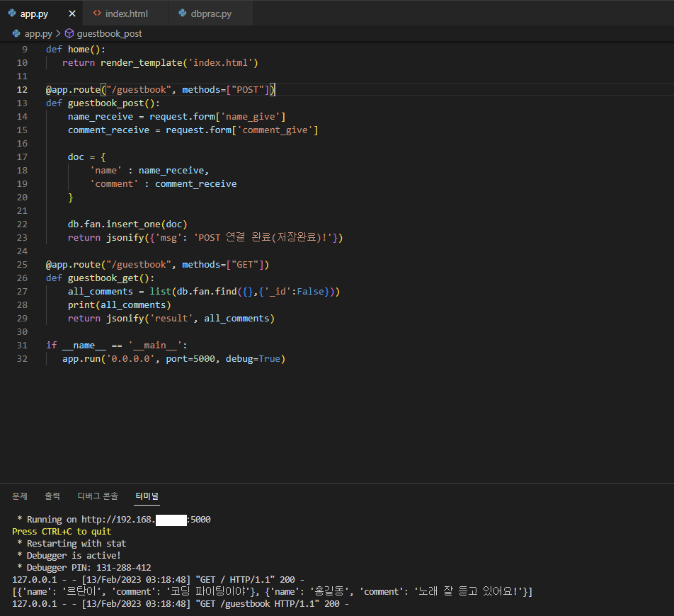Click 'Restarting with stat' terminal line
Screen dimensions: 674x616
[72, 543]
